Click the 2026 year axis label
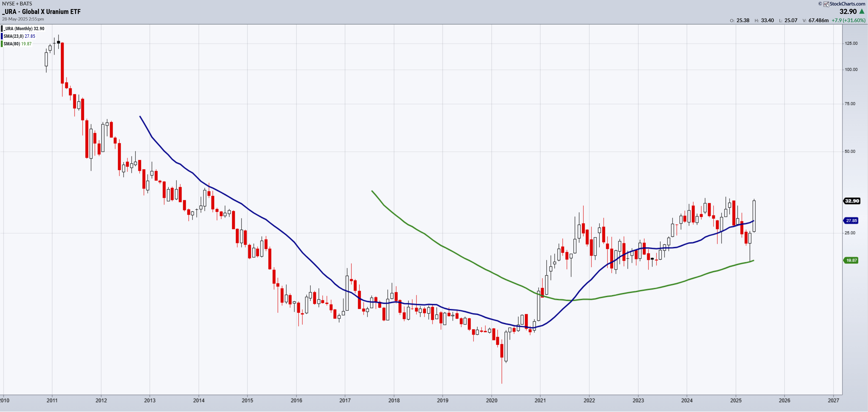The image size is (868, 412). (x=785, y=401)
